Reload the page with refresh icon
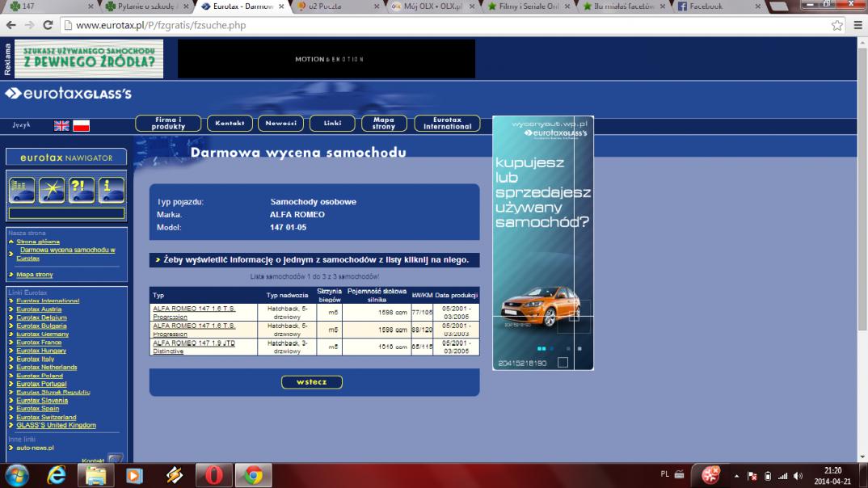 (48, 26)
